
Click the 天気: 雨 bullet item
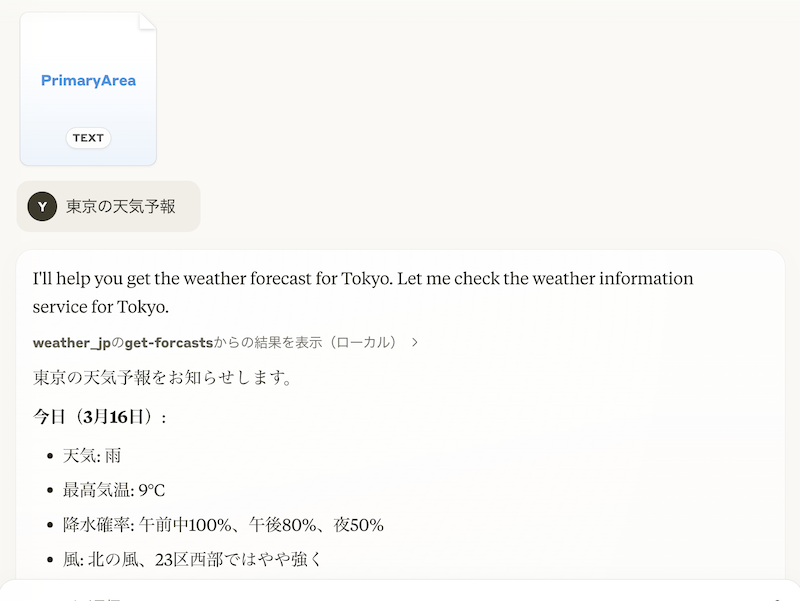(x=92, y=456)
